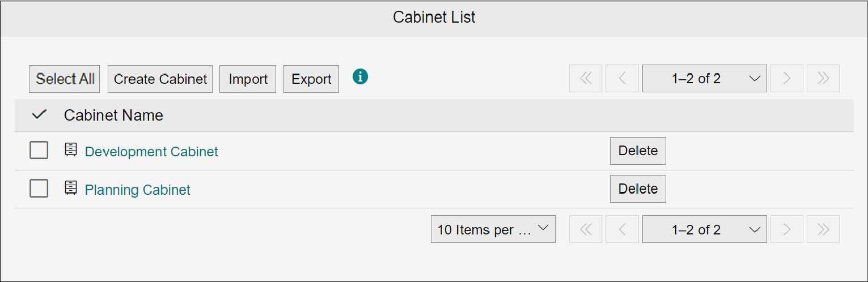Click the teal information icon

[360, 76]
